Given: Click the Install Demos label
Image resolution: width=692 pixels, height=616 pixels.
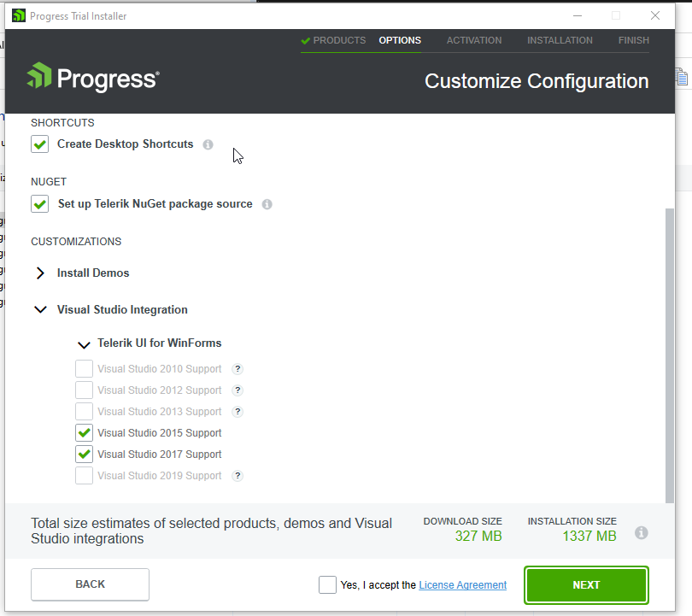Looking at the screenshot, I should [x=93, y=273].
